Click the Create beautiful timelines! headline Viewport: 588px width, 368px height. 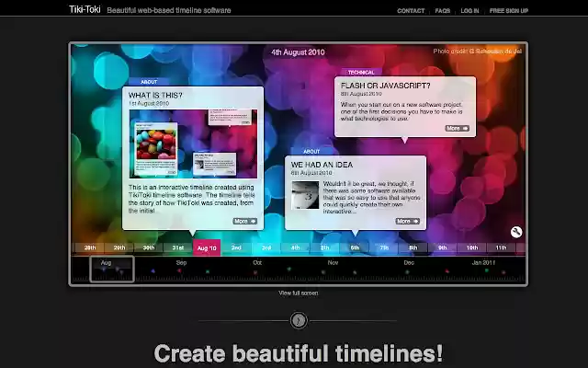point(299,353)
